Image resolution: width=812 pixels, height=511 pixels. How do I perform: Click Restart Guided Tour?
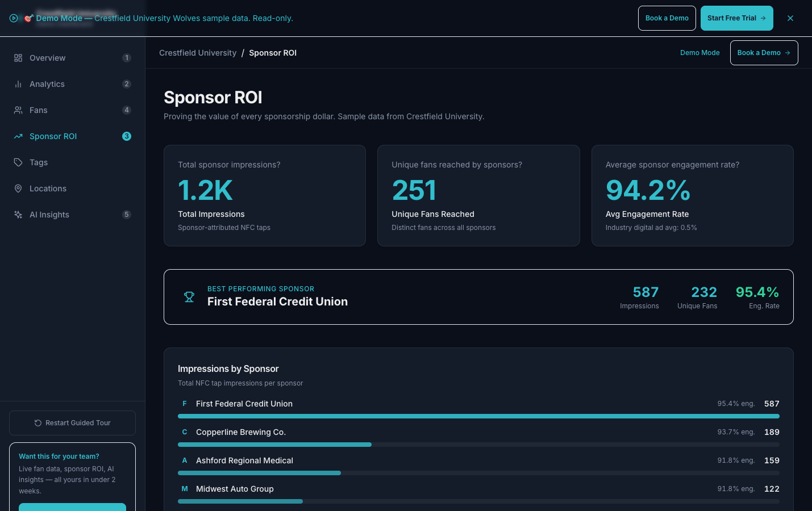(x=72, y=422)
